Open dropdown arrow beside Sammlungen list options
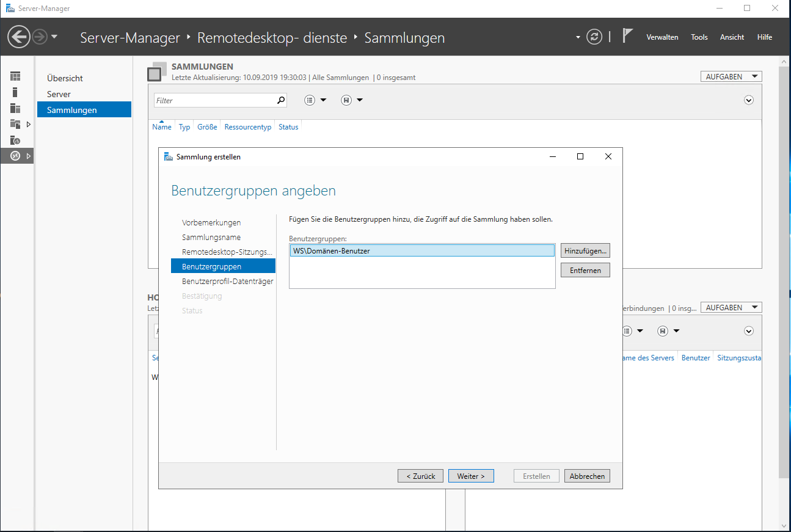Image resolution: width=791 pixels, height=532 pixels. (x=324, y=100)
